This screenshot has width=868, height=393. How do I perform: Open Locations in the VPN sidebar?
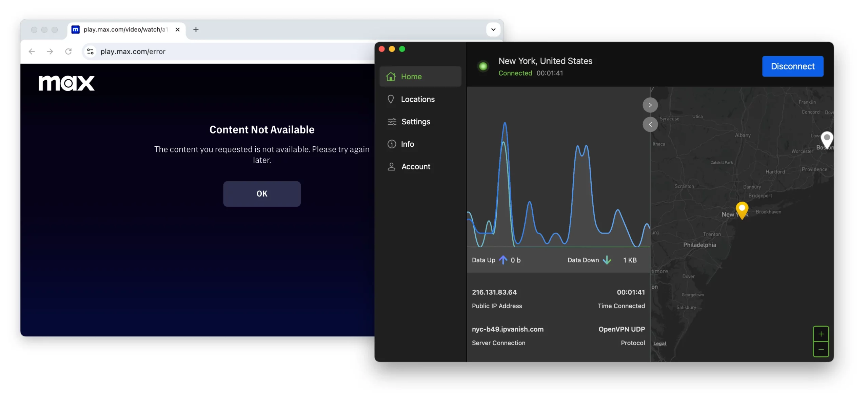pyautogui.click(x=420, y=99)
